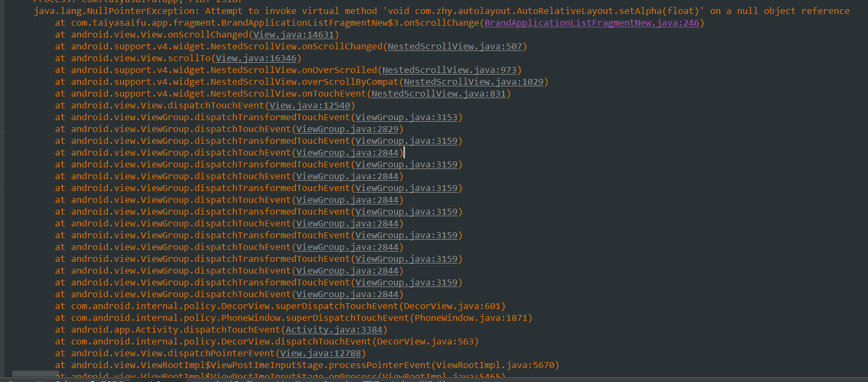Select the DecorView.dispatchTouchEvent(DecorView.java:563) line
The image size is (868, 382).
[267, 342]
